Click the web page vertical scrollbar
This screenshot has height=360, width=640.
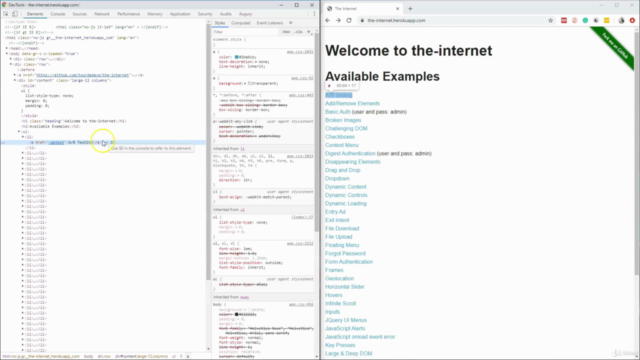tap(637, 153)
